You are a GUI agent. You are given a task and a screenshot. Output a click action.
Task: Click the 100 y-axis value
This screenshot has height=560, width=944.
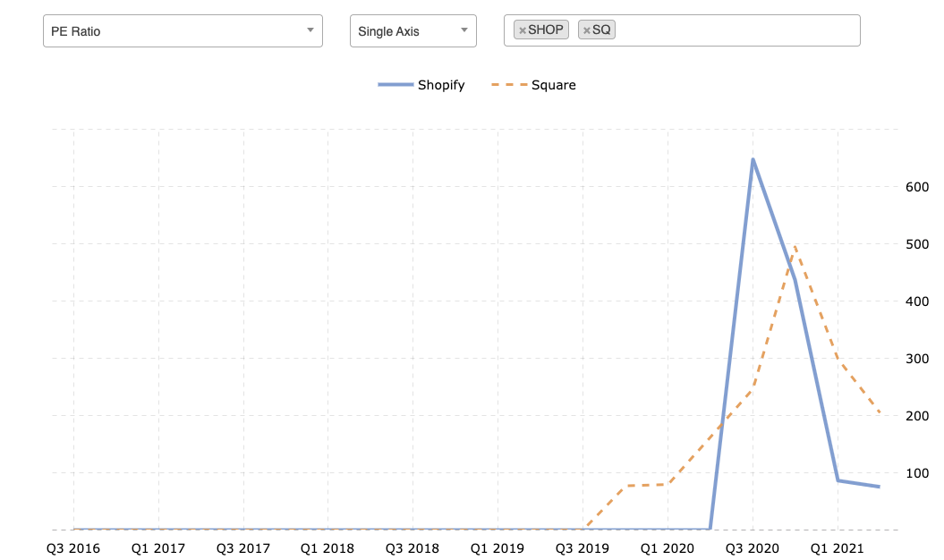(x=917, y=472)
